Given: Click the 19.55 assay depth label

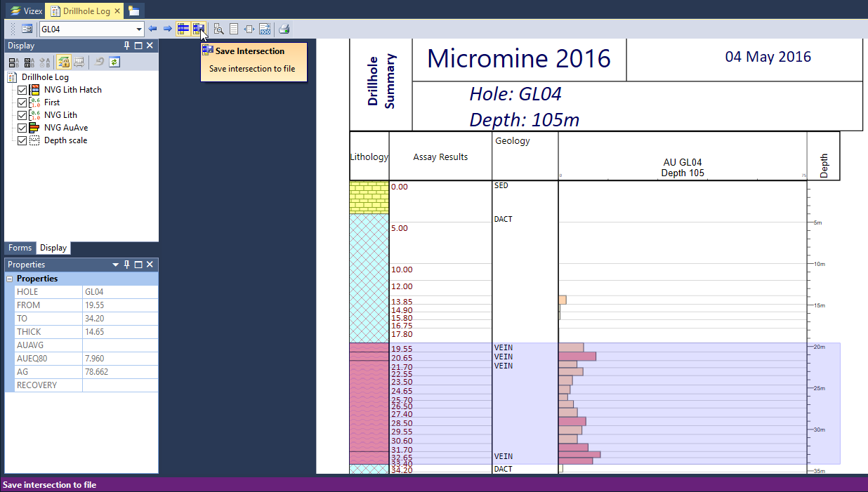Looking at the screenshot, I should click(402, 349).
